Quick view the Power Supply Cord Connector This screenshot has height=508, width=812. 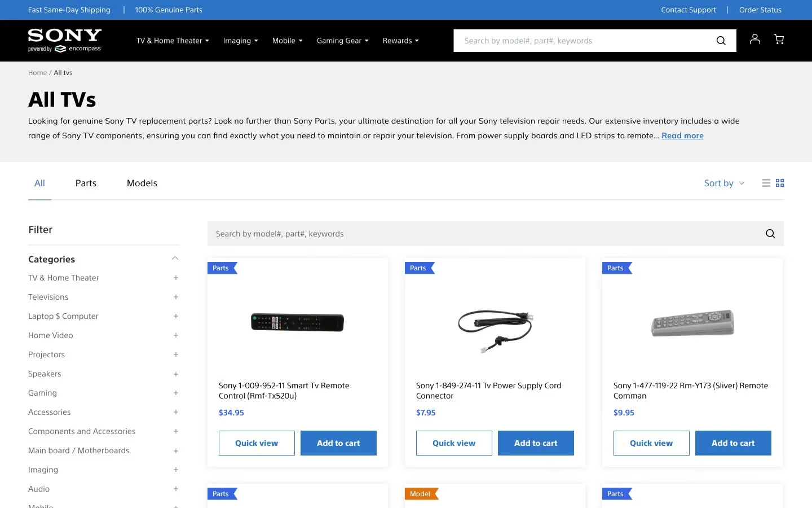(x=454, y=443)
